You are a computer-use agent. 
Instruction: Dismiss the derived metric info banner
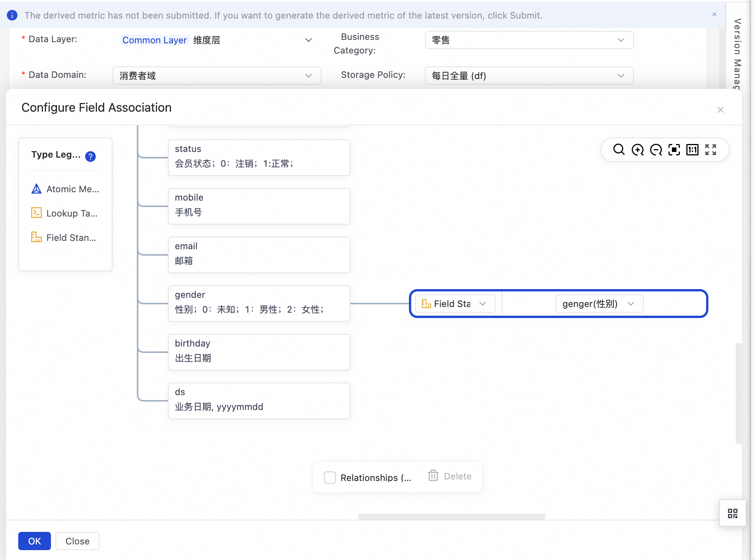coord(714,14)
